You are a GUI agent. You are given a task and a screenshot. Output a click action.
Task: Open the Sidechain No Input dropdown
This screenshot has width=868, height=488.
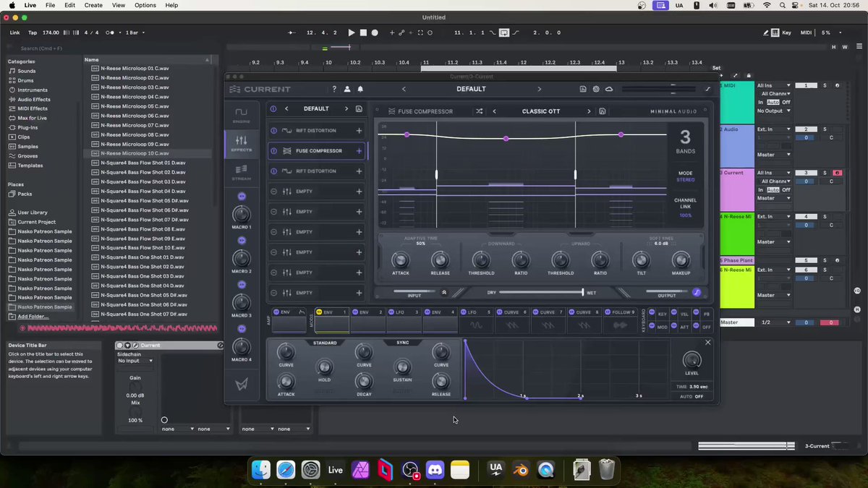(x=135, y=360)
